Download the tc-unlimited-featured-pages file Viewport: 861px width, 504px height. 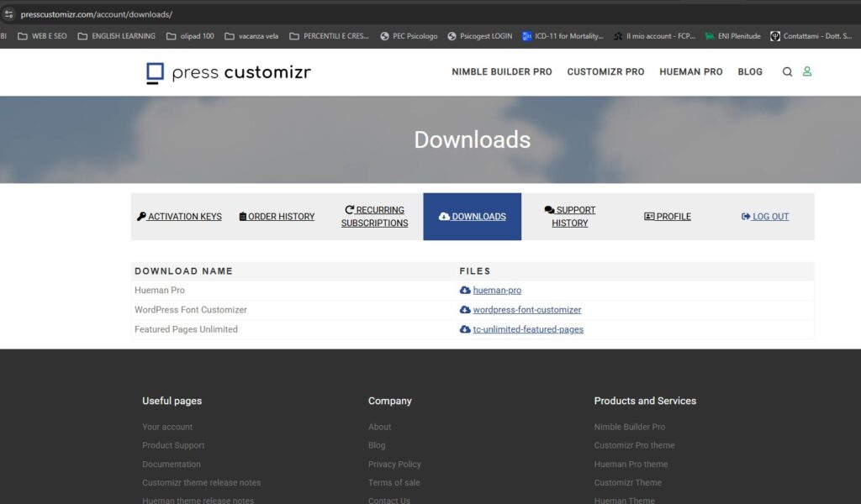click(x=528, y=329)
